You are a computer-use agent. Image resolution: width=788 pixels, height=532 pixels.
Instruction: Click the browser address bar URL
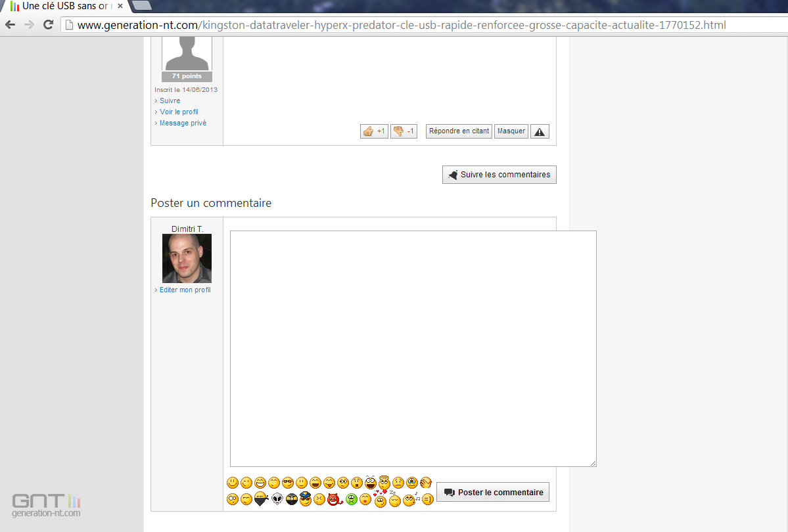click(x=402, y=25)
